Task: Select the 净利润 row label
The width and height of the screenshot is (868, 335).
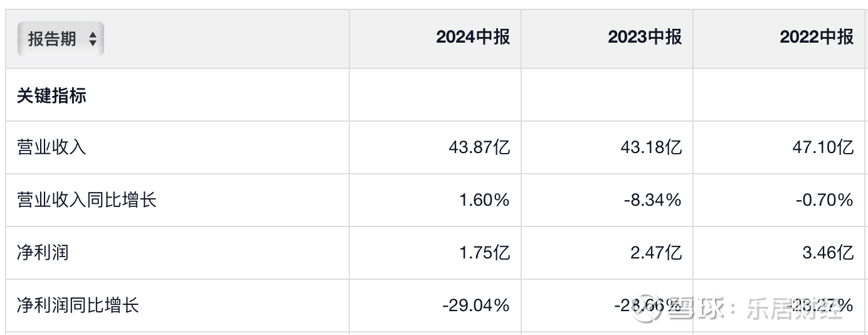Action: tap(43, 253)
